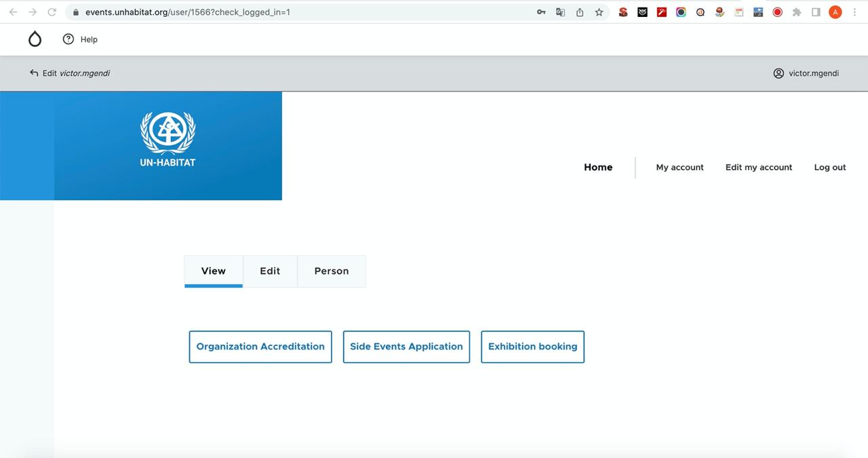This screenshot has height=458, width=868.
Task: Click the UN-HABITAT logo
Action: pos(167,139)
